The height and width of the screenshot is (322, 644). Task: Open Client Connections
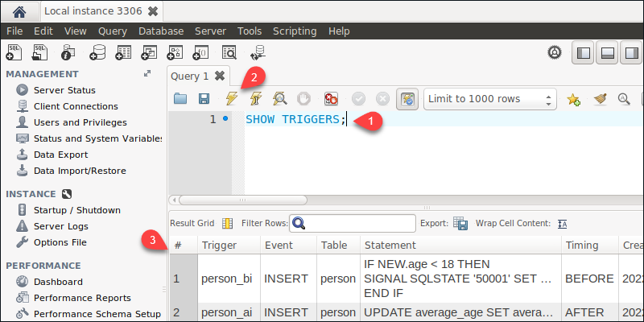point(76,106)
